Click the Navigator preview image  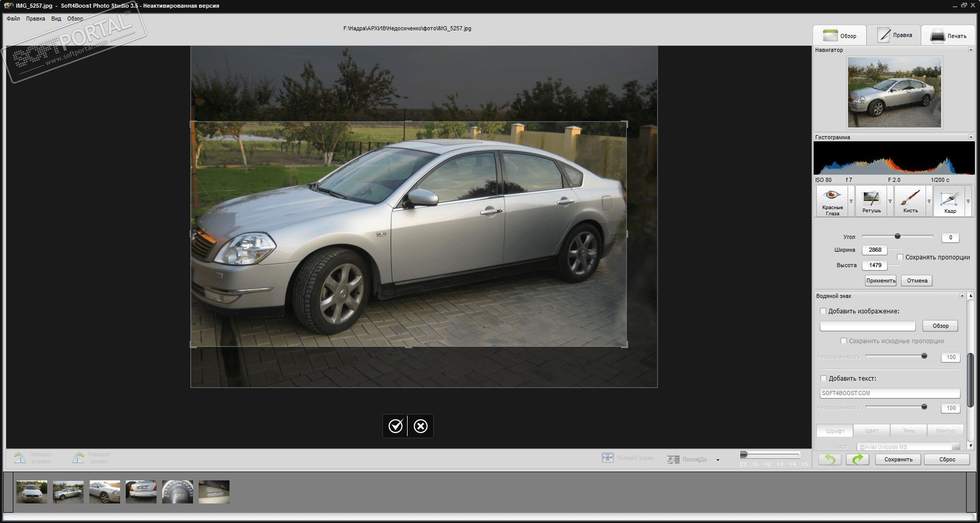coord(894,92)
